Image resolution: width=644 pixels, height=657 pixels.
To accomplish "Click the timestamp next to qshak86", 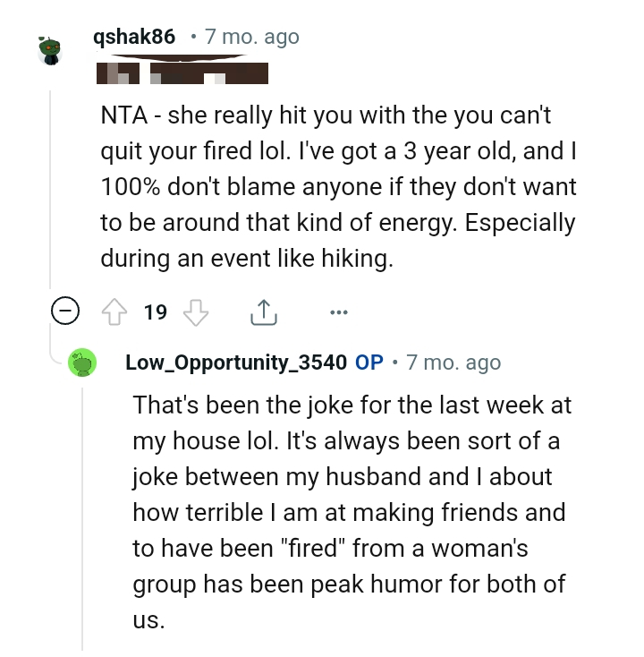I will (x=251, y=37).
